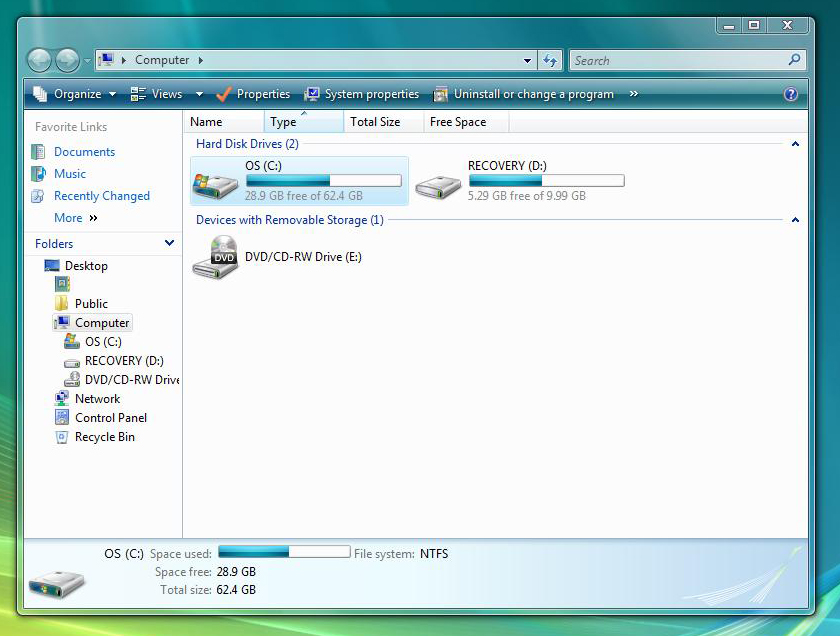Open the Recently Changed favorite link
Screen dimensions: 840x636
pos(102,196)
